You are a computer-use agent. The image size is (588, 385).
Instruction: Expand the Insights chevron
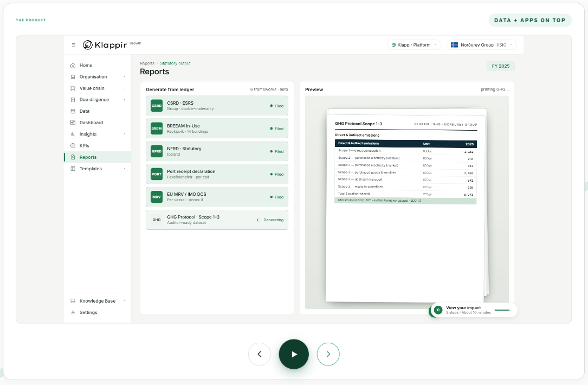click(x=125, y=134)
